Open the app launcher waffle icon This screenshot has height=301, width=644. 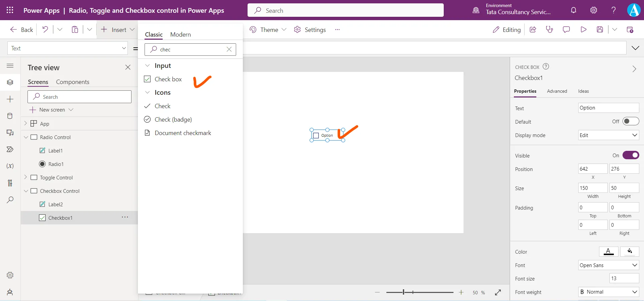(10, 10)
